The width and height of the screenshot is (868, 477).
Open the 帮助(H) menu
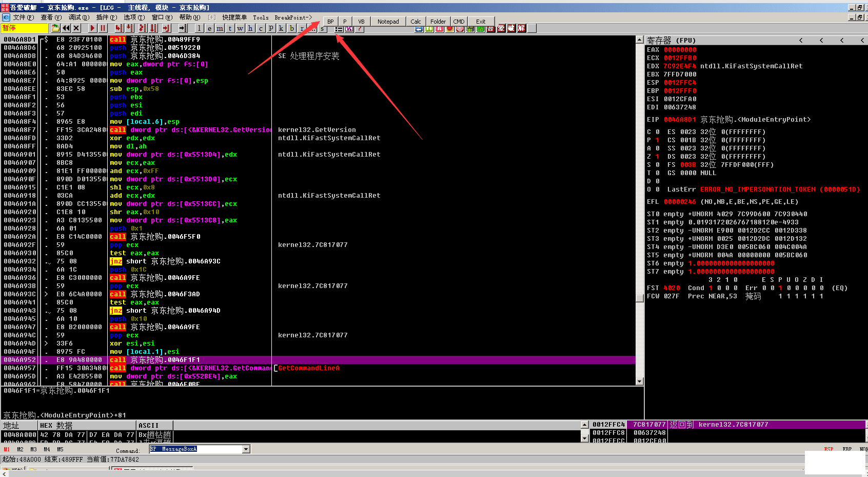[189, 17]
